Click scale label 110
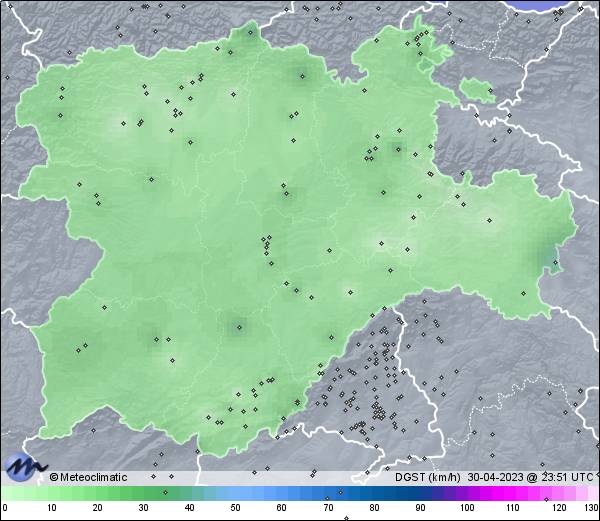This screenshot has height=521, width=600. [x=513, y=508]
